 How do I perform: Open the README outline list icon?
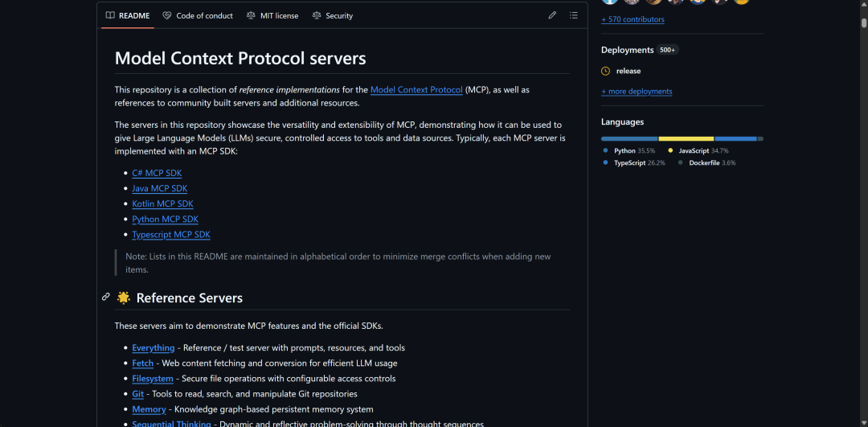(574, 15)
